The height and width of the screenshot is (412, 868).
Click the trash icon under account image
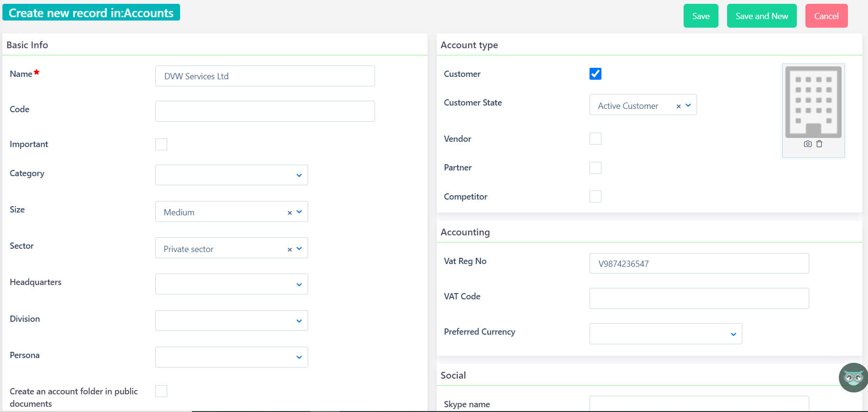819,144
